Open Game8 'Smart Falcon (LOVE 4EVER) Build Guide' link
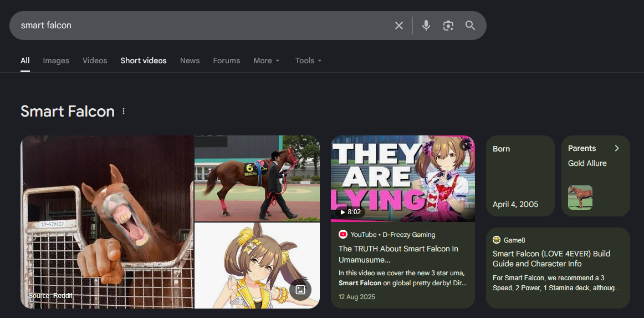Image resolution: width=644 pixels, height=318 pixels. (551, 259)
